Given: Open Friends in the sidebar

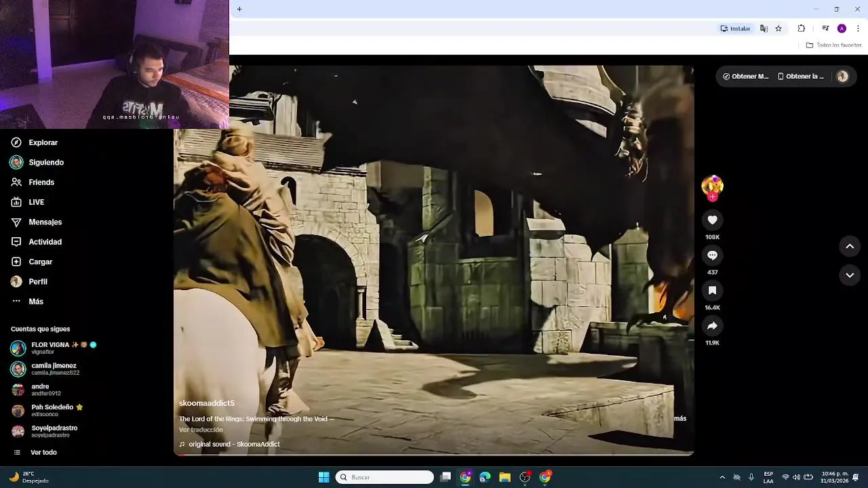Looking at the screenshot, I should tap(33, 182).
